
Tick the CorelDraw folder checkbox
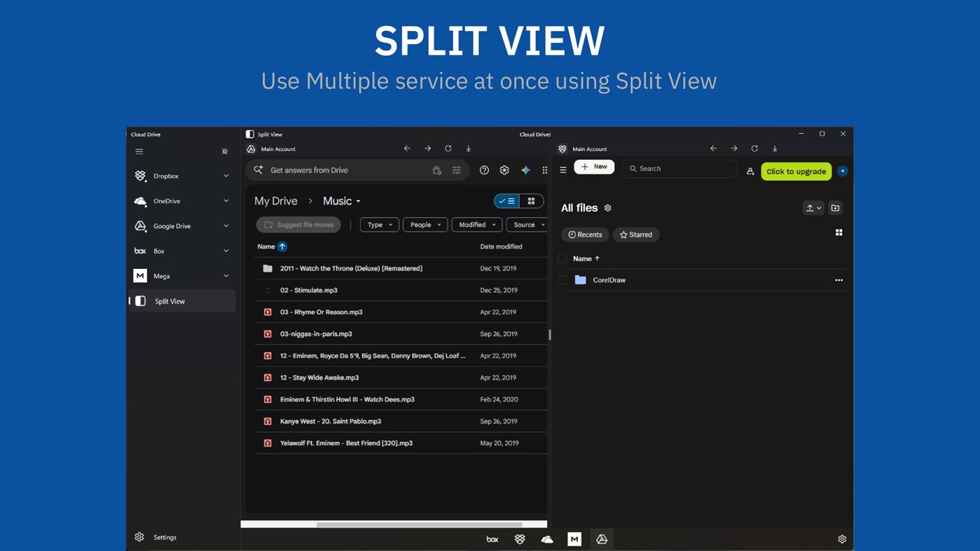point(563,280)
